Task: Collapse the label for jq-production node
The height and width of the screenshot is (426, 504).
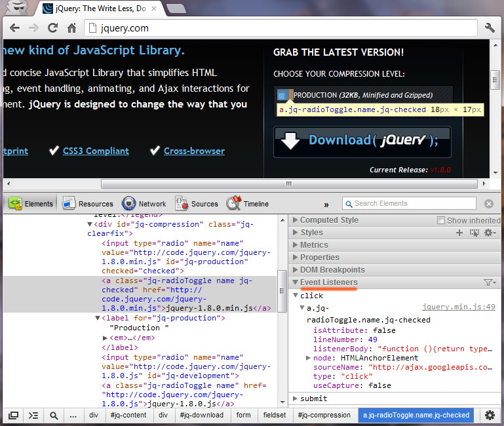Action: tap(98, 318)
